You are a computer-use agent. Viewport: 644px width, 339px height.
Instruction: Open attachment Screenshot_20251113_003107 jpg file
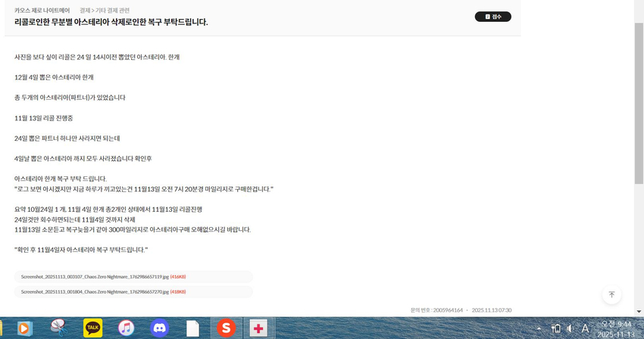95,276
